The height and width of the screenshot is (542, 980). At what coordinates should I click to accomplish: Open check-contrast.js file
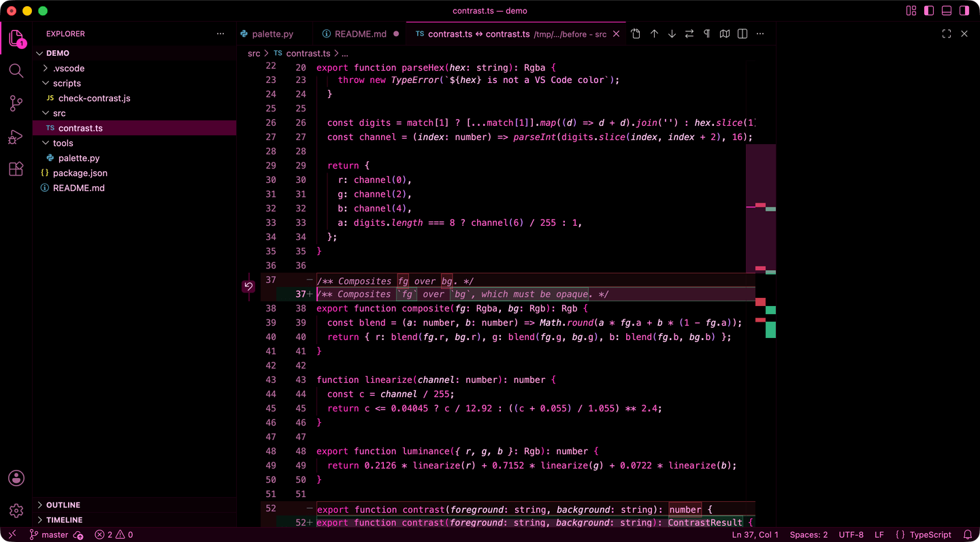tap(135, 98)
